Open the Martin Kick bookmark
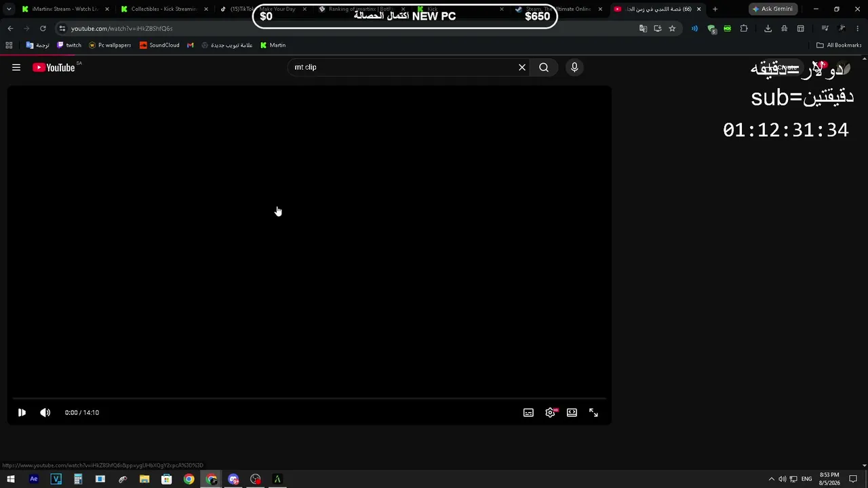868x488 pixels. (273, 45)
